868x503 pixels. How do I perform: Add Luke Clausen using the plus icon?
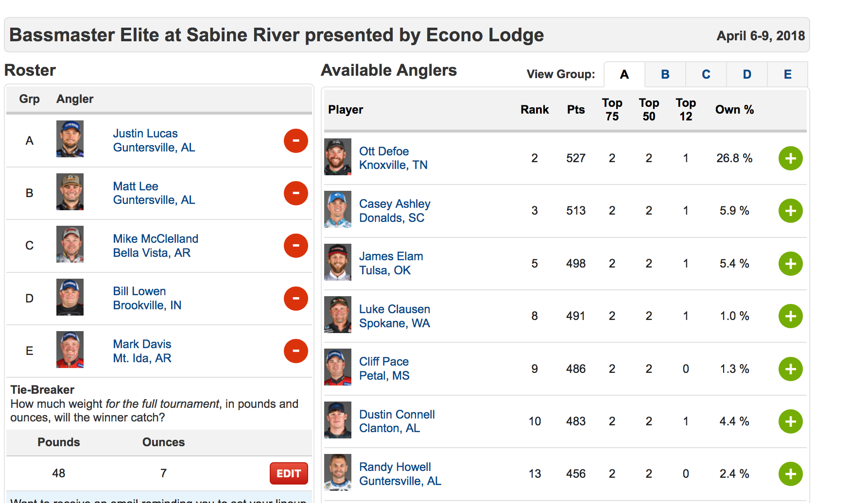tap(790, 316)
